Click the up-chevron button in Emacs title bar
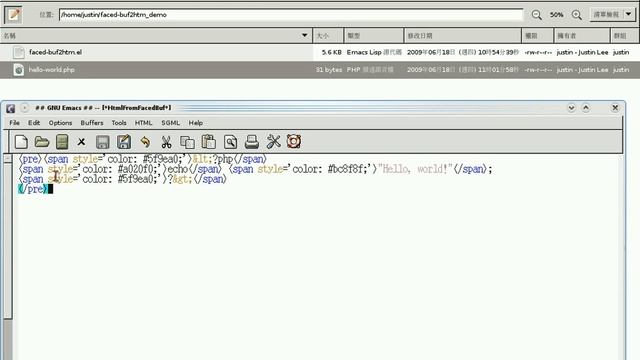Screen dimensions: 640x360 pyautogui.click(x=586, y=108)
